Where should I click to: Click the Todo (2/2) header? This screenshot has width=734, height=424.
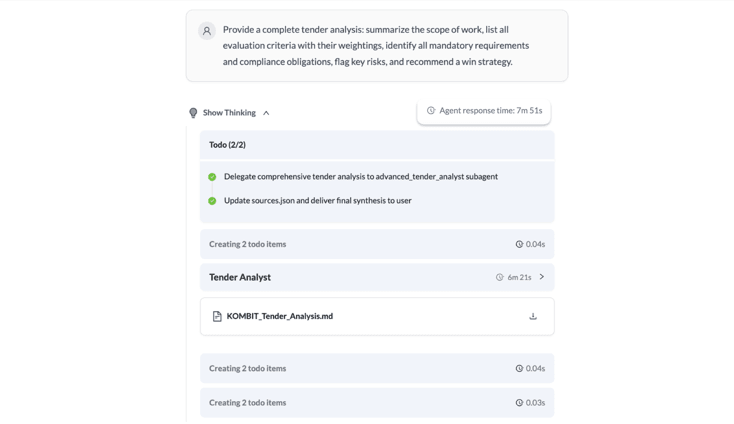[377, 145]
